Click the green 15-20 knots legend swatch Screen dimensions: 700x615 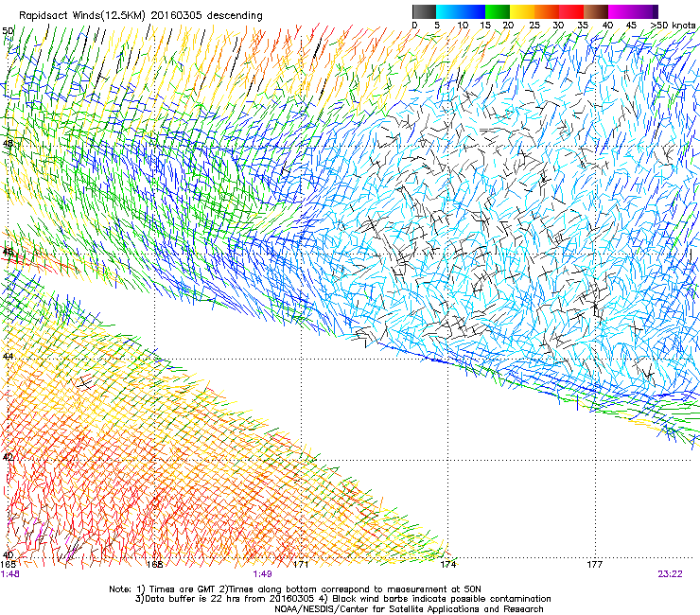[498, 11]
